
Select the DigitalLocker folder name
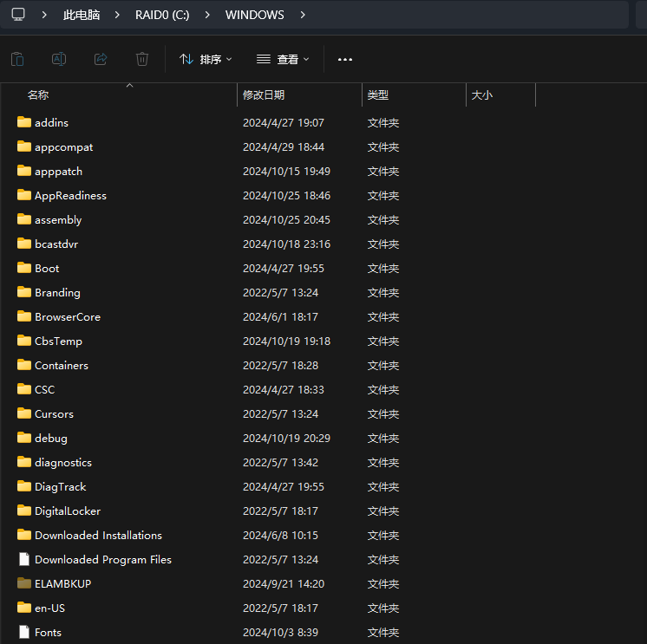68,511
